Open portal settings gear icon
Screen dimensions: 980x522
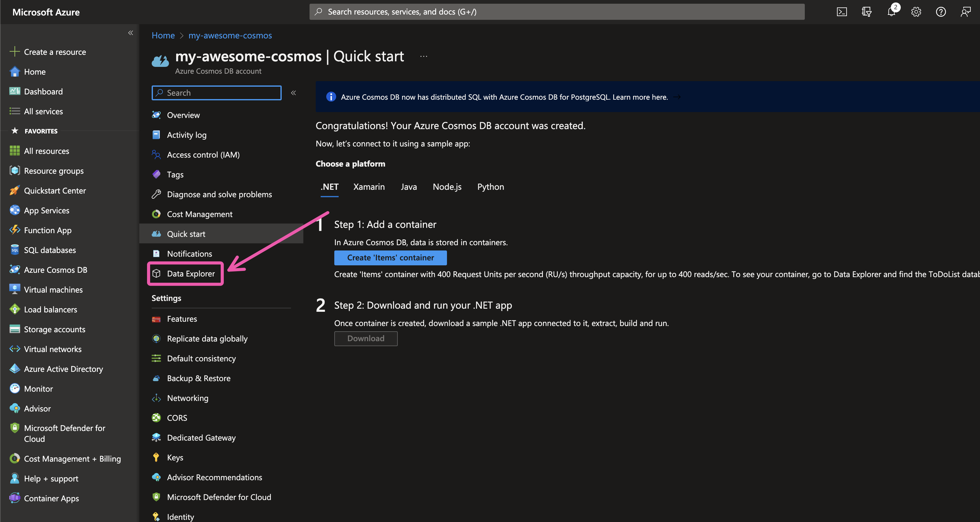(x=916, y=12)
